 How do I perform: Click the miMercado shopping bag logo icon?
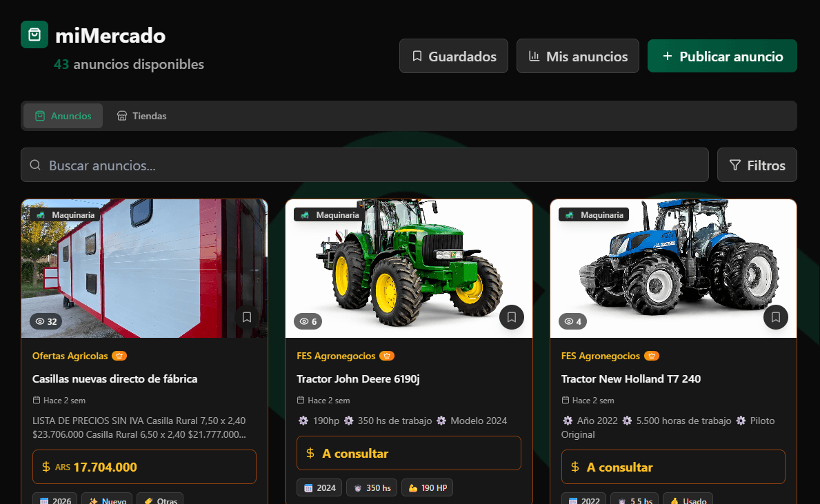[x=34, y=34]
